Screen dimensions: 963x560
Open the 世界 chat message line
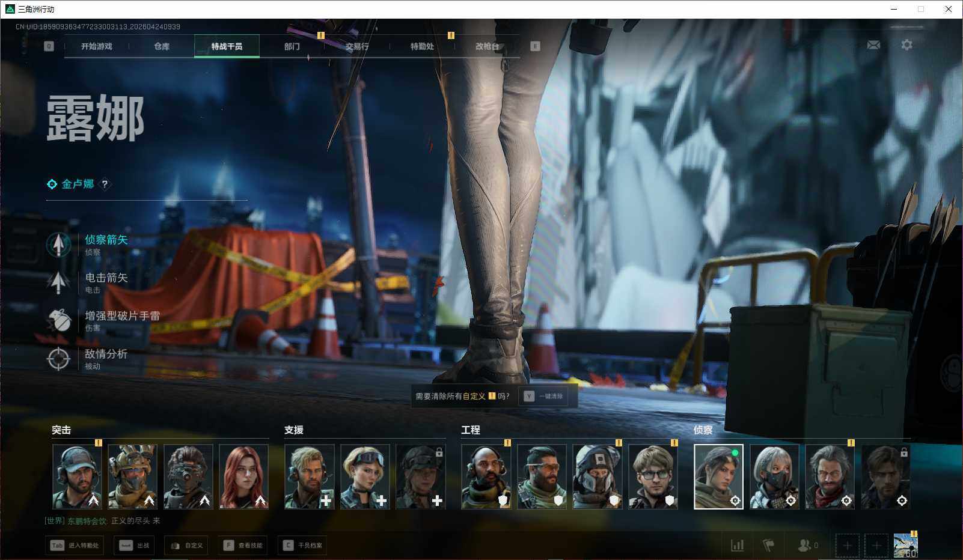point(102,521)
